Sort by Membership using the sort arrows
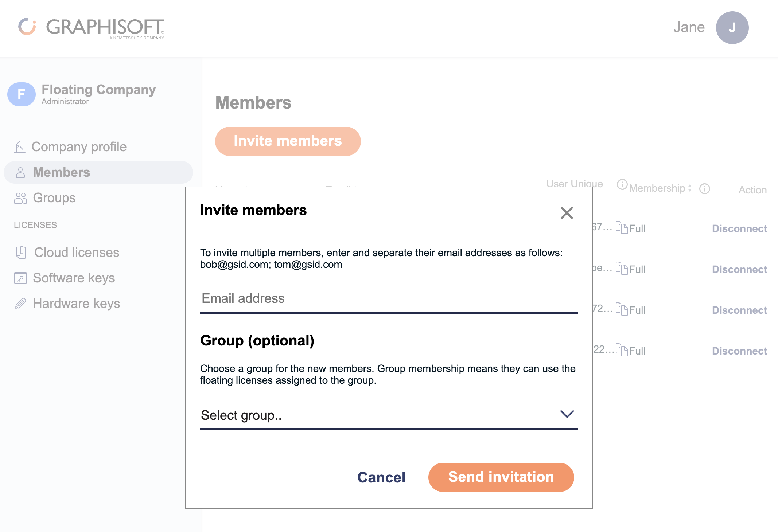This screenshot has width=778, height=532. (690, 188)
